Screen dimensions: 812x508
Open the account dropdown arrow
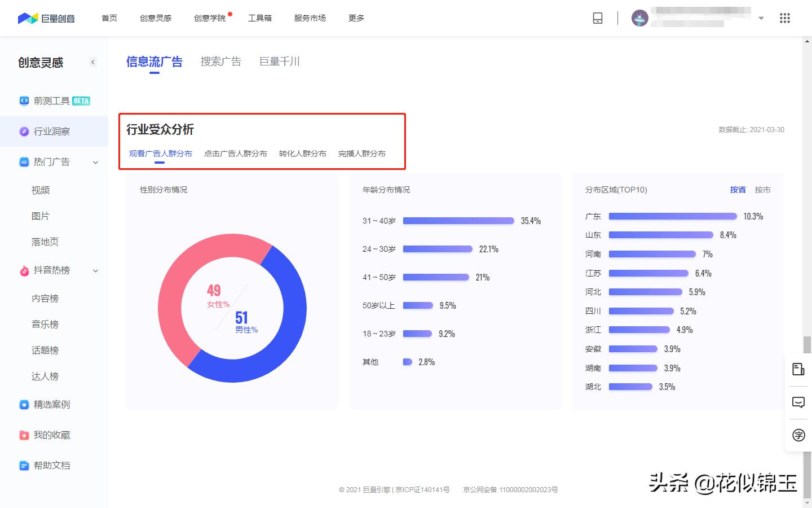pos(761,18)
